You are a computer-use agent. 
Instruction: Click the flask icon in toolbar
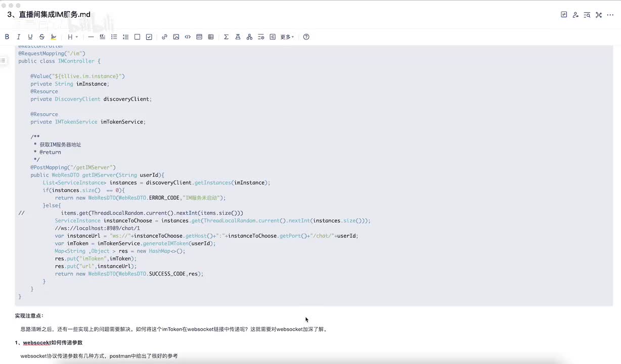click(238, 37)
